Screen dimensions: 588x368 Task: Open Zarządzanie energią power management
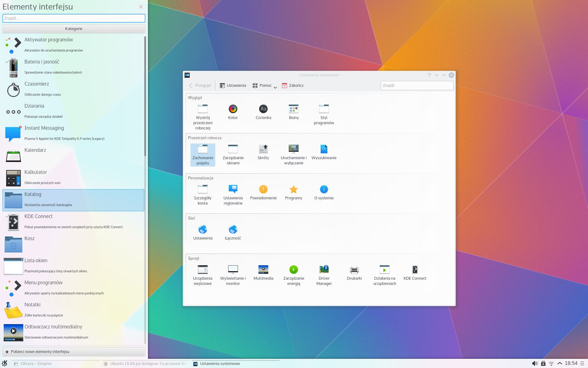[293, 275]
